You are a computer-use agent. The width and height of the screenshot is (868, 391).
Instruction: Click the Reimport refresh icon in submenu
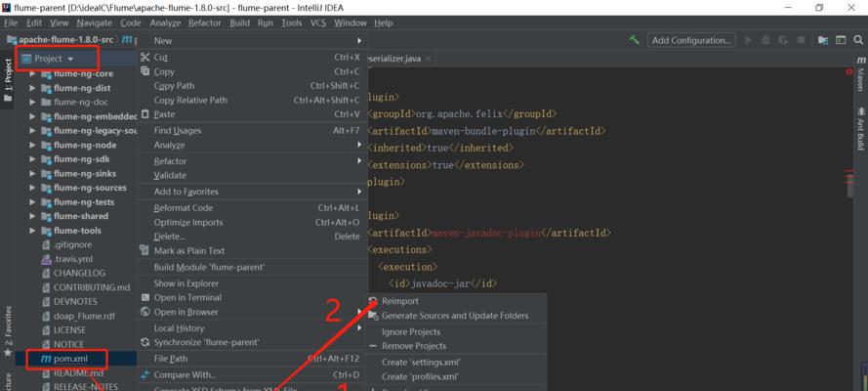[373, 301]
